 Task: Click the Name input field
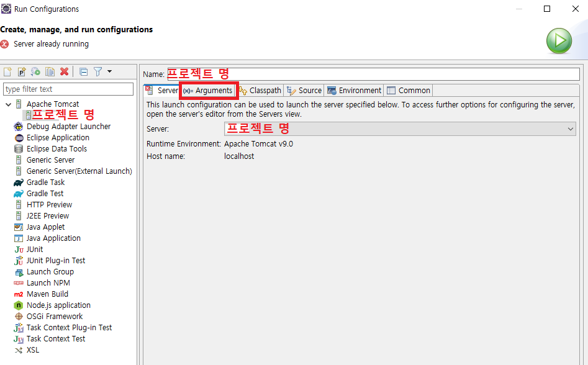(373, 74)
